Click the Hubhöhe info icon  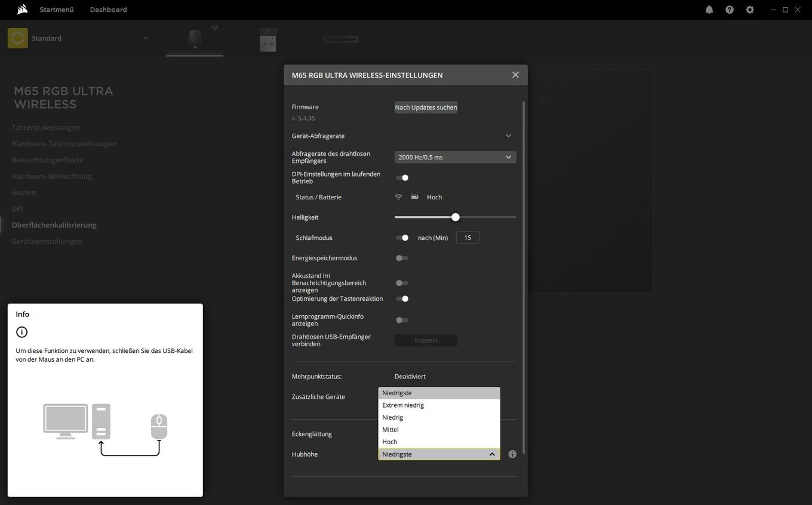[512, 454]
